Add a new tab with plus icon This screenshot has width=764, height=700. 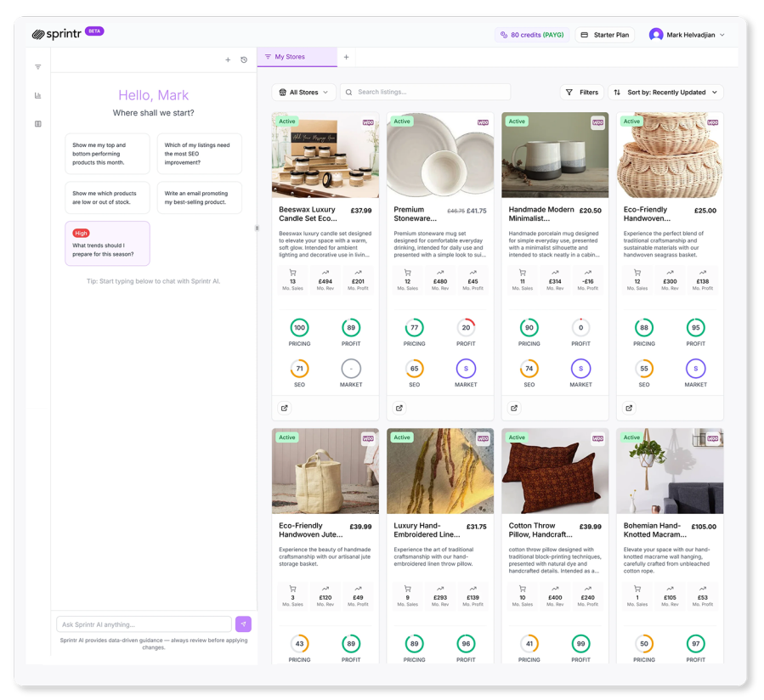[347, 57]
